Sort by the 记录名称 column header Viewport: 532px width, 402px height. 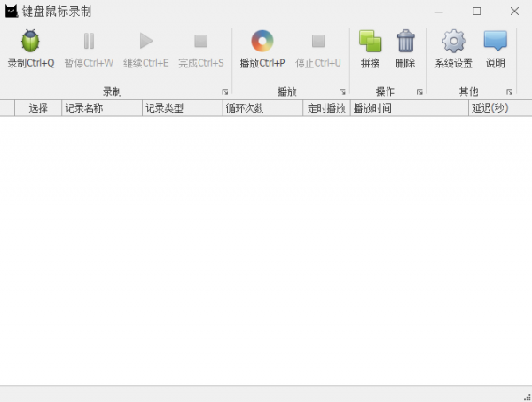click(102, 108)
